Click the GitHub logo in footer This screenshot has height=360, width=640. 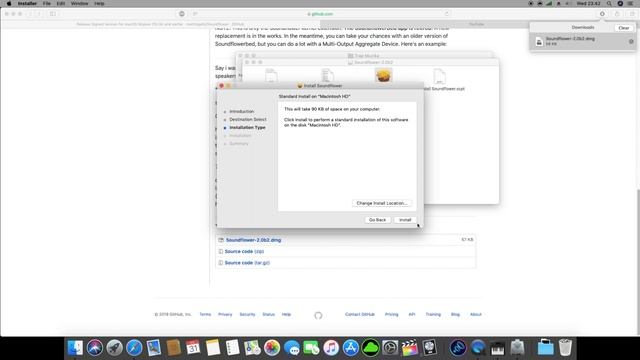(318, 315)
